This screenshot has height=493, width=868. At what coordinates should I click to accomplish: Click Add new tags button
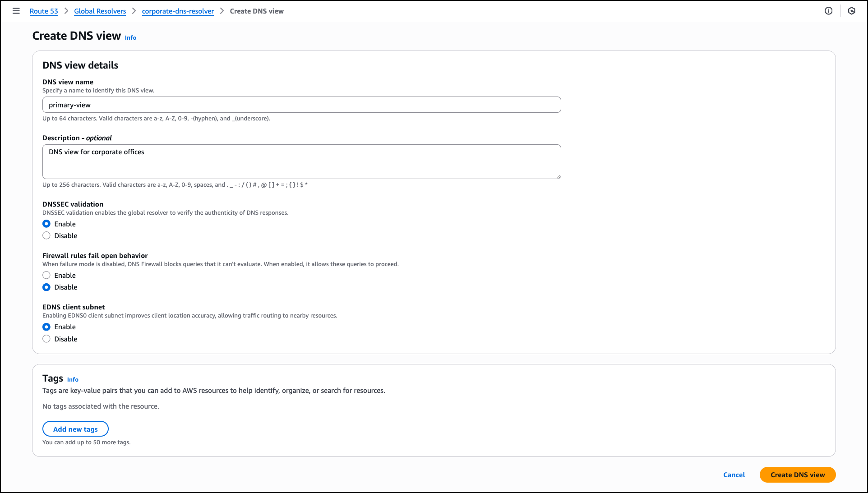[x=75, y=429]
